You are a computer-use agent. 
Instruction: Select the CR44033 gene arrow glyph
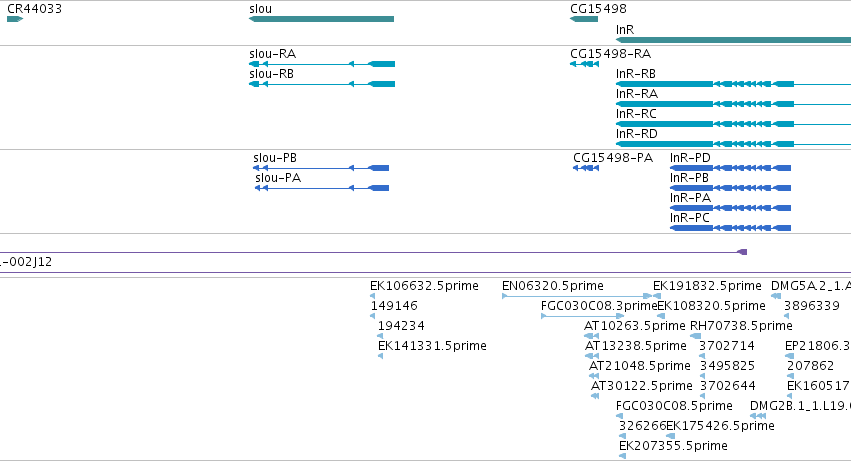coord(15,19)
